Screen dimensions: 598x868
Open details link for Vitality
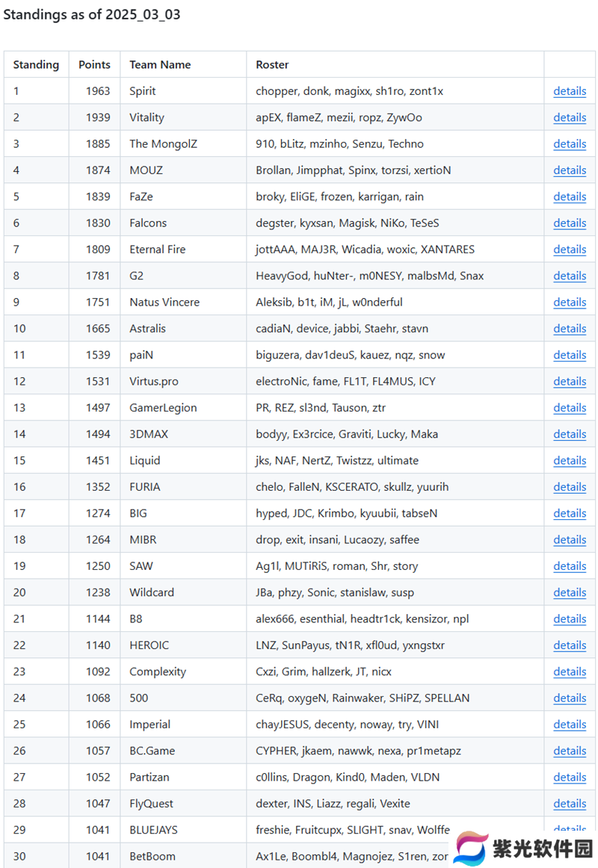tap(569, 117)
